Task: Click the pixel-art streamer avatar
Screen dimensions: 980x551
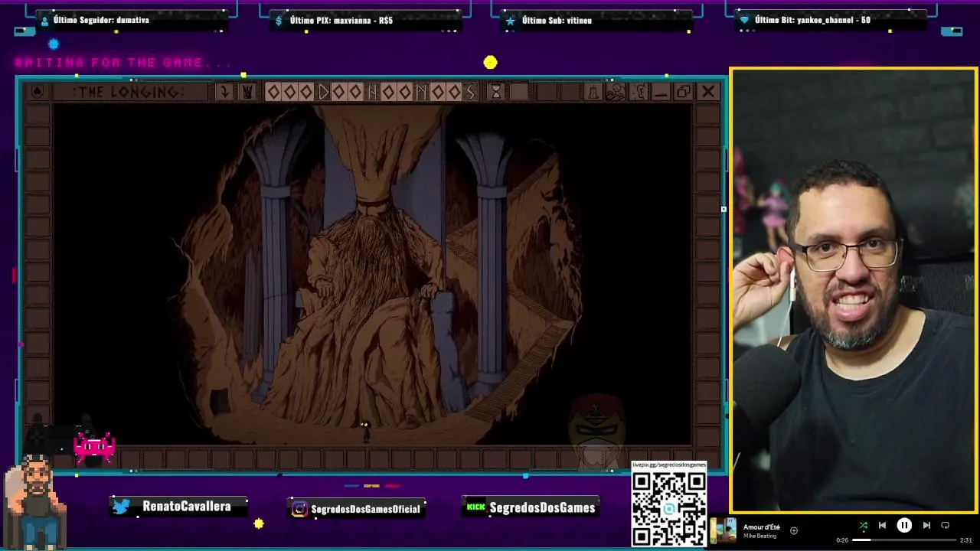Action: tap(34, 501)
